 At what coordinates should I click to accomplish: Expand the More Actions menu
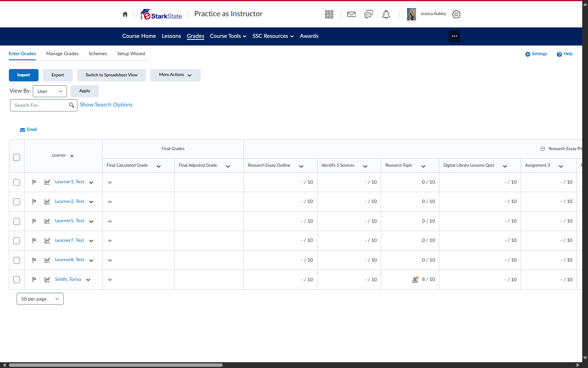175,75
